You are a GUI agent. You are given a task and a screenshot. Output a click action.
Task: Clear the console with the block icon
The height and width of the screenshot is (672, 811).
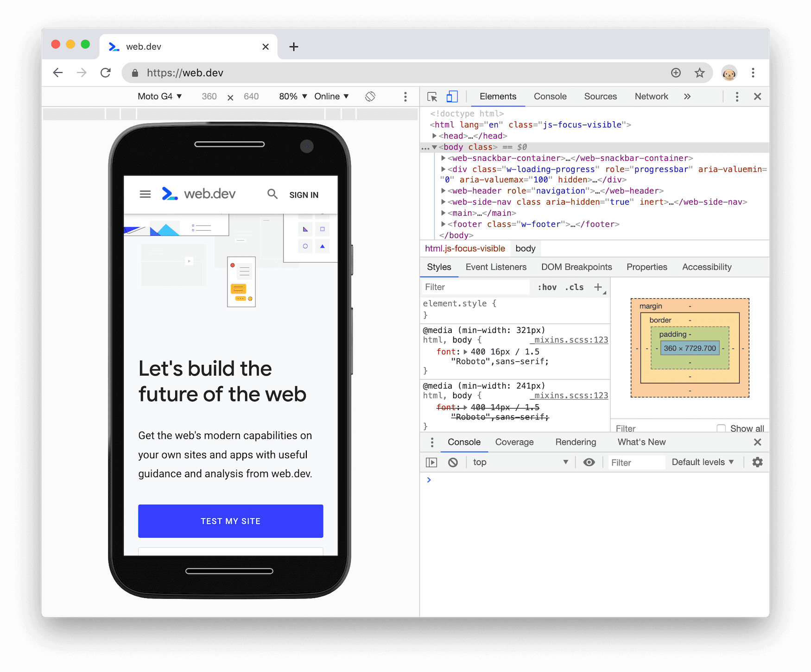point(453,462)
